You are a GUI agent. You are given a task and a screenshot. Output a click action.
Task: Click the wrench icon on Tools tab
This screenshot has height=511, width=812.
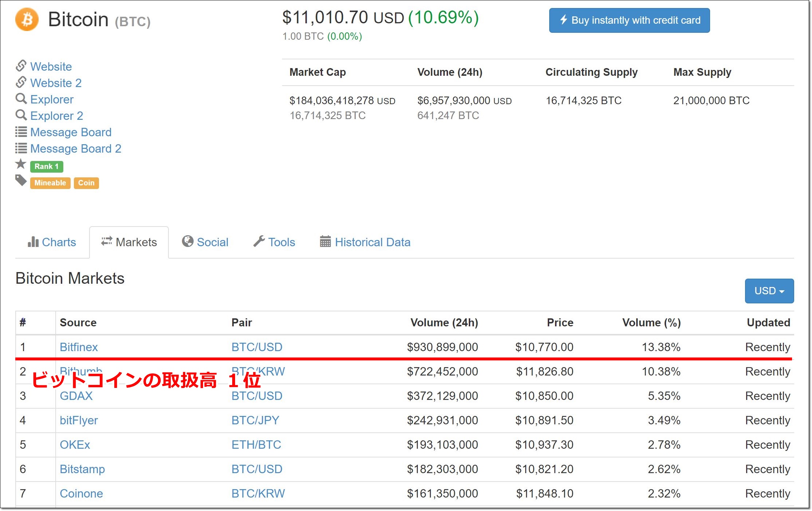[259, 241]
